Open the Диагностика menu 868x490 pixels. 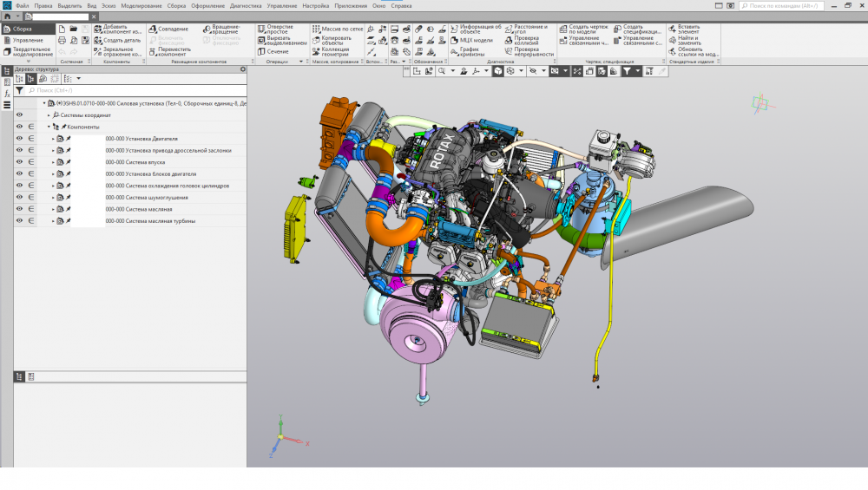coord(246,6)
